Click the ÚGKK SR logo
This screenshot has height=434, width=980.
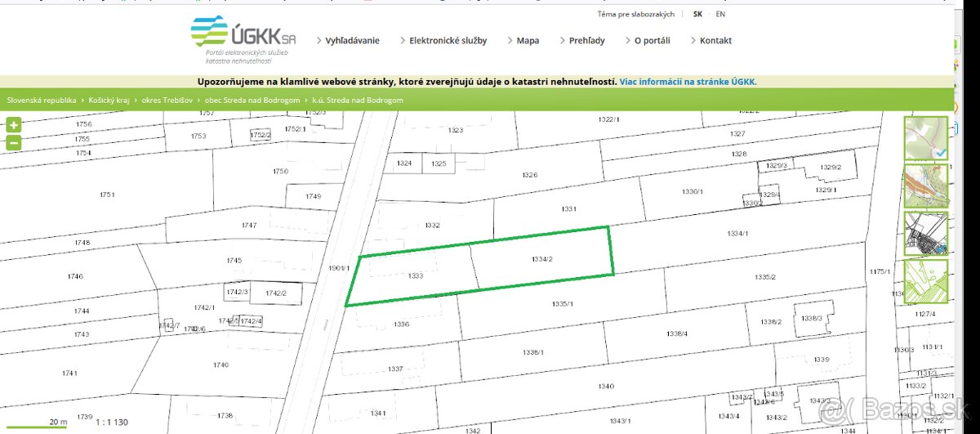243,37
